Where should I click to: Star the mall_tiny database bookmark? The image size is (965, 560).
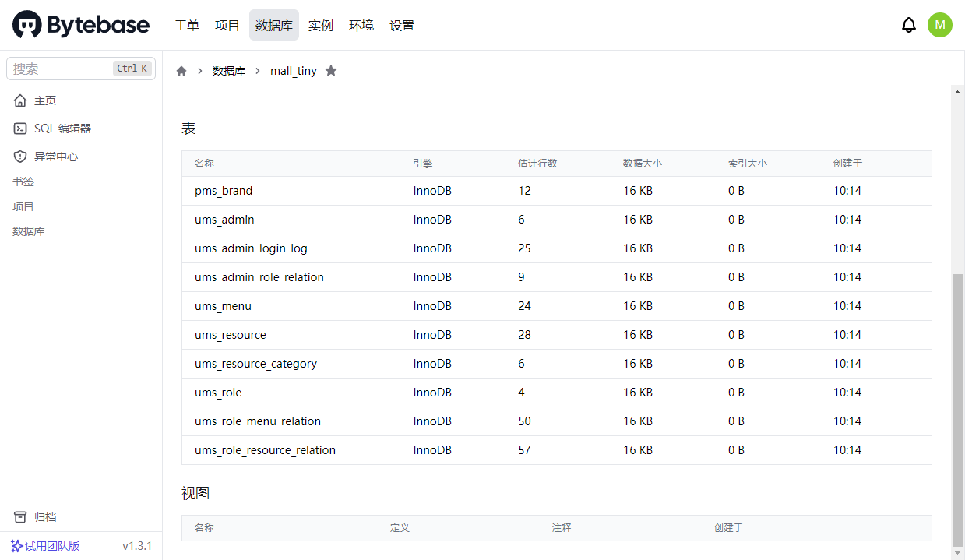click(x=331, y=71)
